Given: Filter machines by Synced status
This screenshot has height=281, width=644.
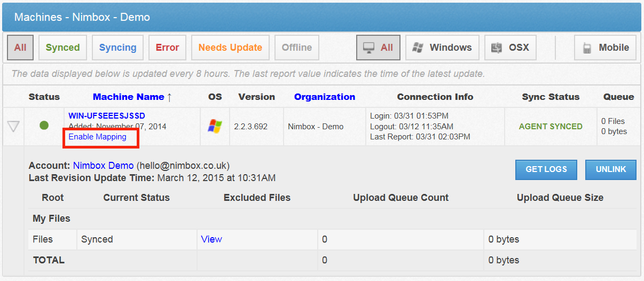Looking at the screenshot, I should [x=62, y=48].
